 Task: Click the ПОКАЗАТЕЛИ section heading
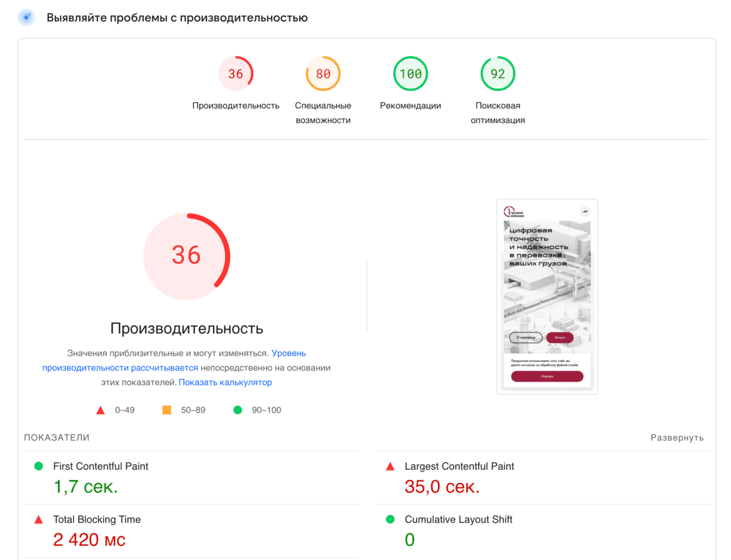(x=57, y=438)
